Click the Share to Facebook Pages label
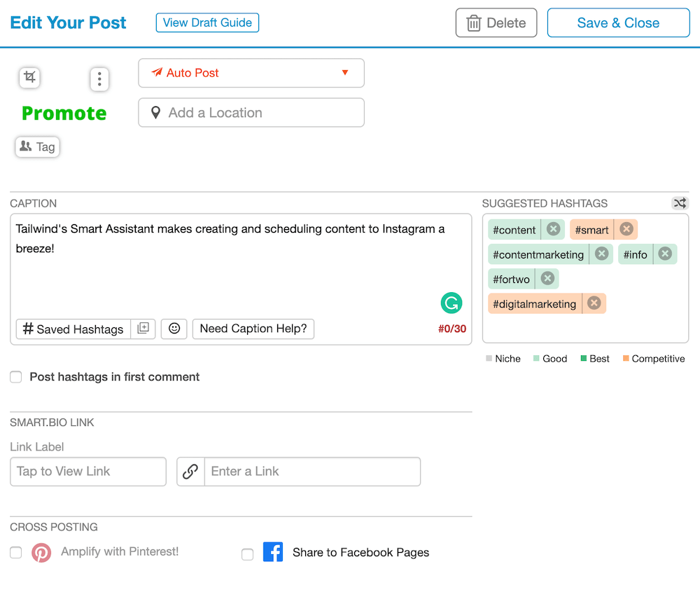The height and width of the screenshot is (592, 700). point(360,552)
